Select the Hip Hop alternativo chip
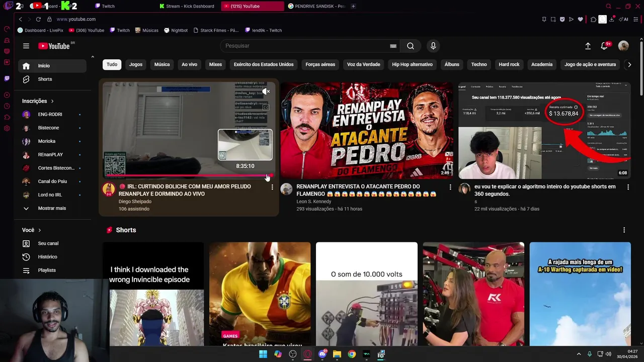This screenshot has width=644, height=362. coord(412,64)
